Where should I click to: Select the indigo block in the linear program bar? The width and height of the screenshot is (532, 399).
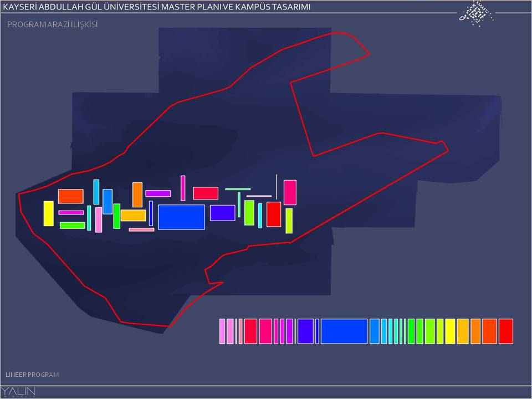(x=305, y=331)
